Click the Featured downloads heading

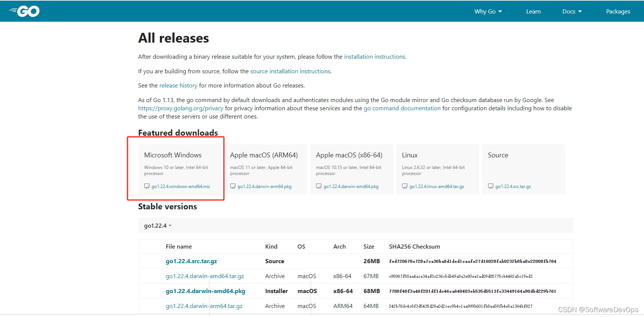click(x=178, y=133)
